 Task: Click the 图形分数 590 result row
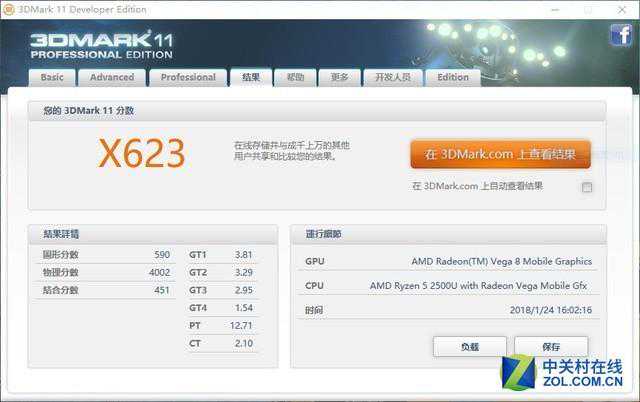(100, 255)
